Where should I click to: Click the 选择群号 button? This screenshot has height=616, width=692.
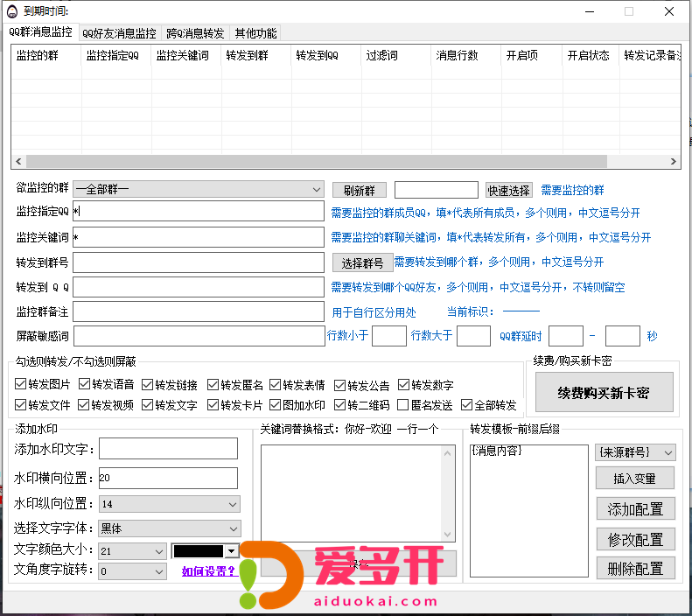pos(362,263)
